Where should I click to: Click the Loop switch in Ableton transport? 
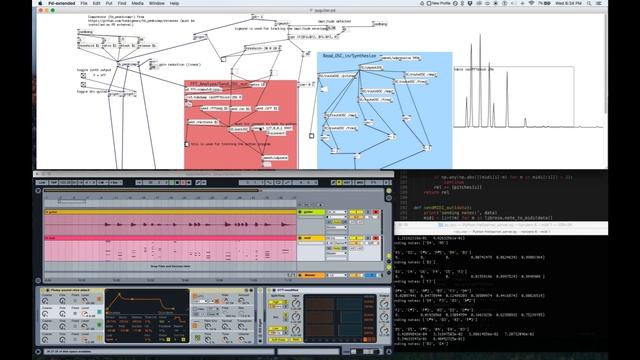pos(278,182)
